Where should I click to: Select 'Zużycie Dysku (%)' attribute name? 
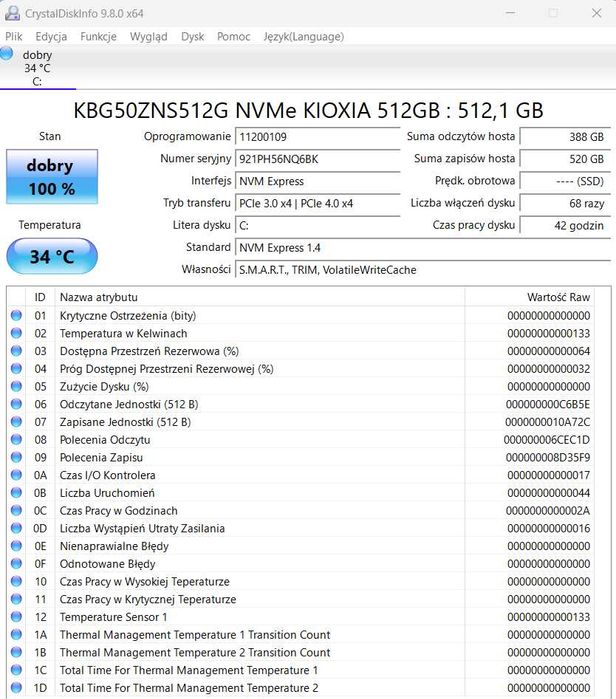click(x=104, y=387)
